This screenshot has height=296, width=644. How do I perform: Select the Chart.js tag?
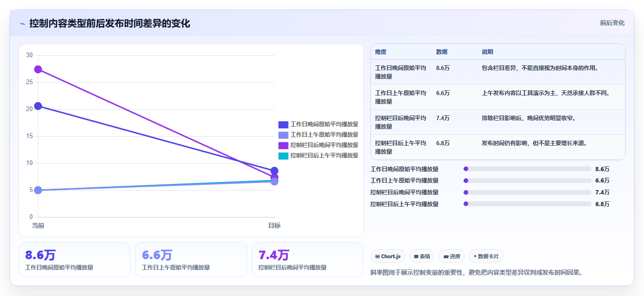(388, 256)
